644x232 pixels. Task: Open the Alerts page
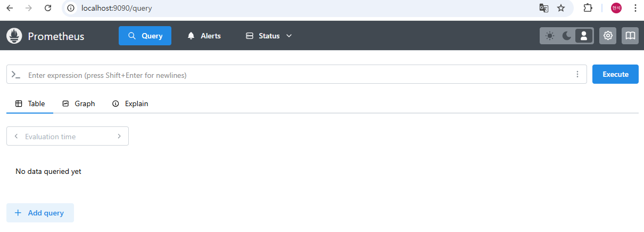tap(204, 36)
